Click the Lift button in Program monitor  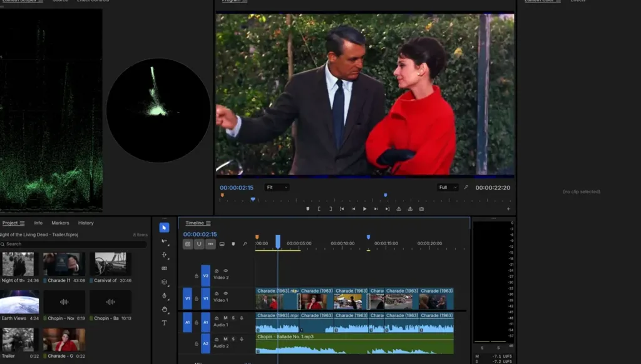[x=399, y=209]
